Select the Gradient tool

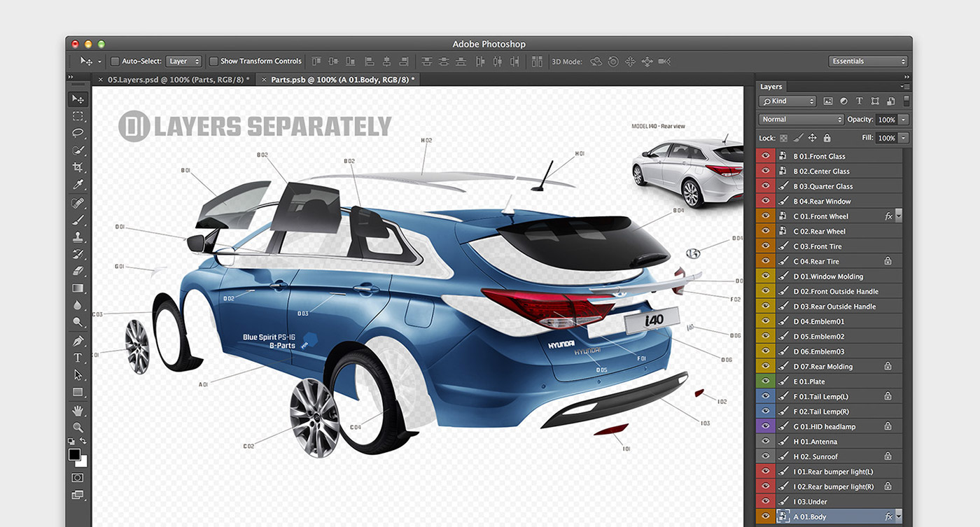pos(78,288)
